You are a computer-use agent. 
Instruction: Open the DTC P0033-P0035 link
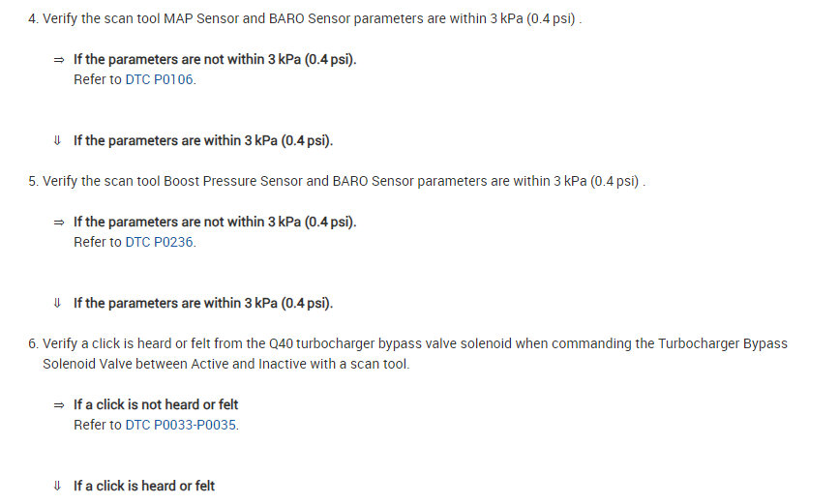pyautogui.click(x=182, y=425)
